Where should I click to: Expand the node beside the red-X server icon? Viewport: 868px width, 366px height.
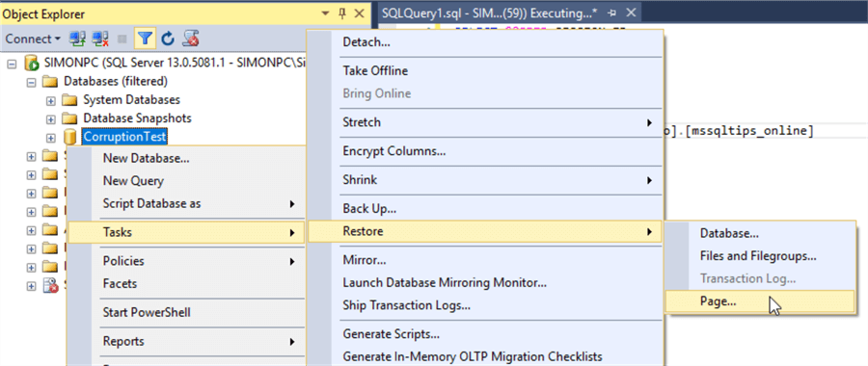click(31, 286)
